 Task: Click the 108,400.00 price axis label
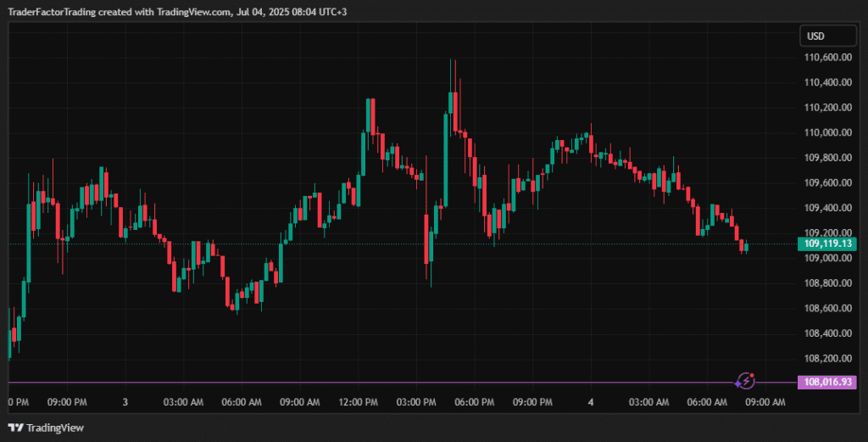coord(827,333)
